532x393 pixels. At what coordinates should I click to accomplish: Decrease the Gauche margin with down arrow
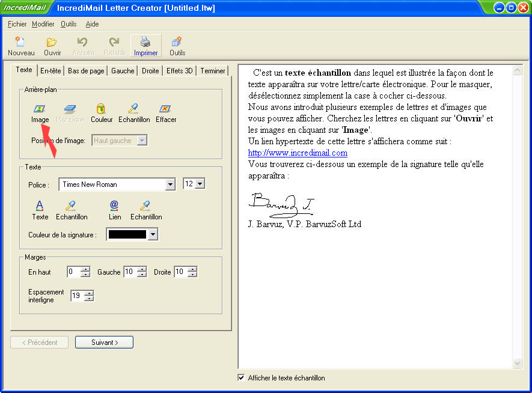[x=143, y=275]
